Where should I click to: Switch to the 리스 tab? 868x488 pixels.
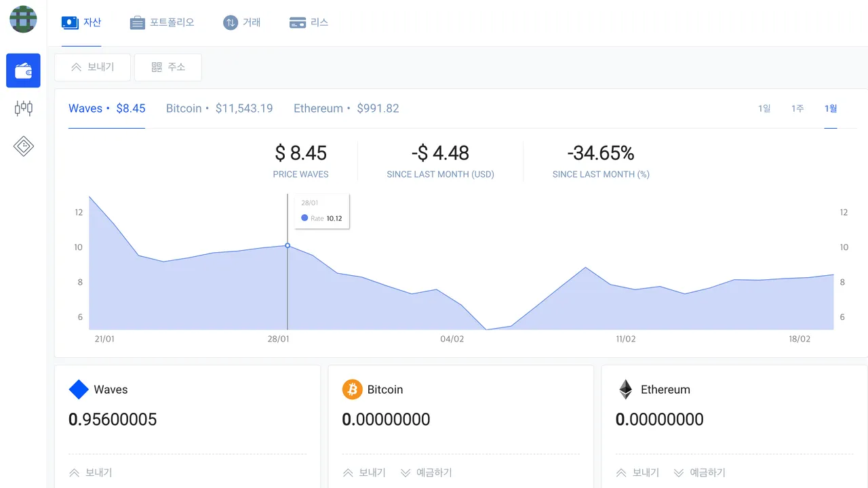click(x=309, y=23)
